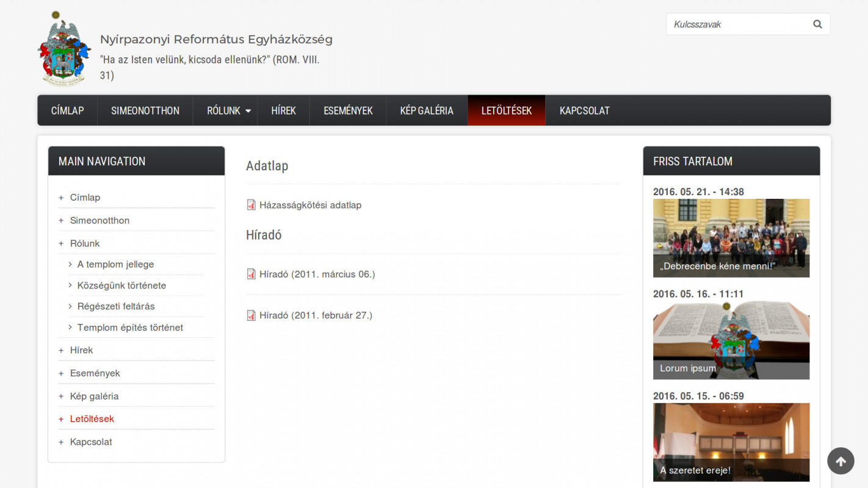Open the Házasságkötési adatlap download link
Image resolution: width=868 pixels, height=488 pixels.
pyautogui.click(x=310, y=205)
